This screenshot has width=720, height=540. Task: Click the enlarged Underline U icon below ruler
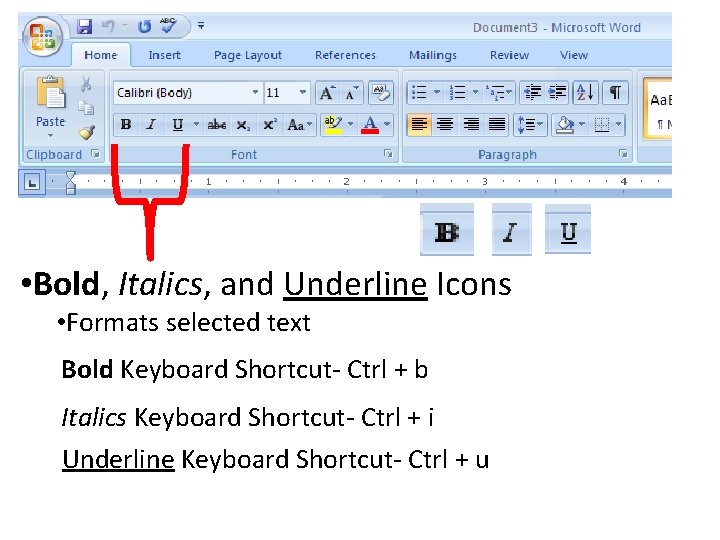(568, 229)
